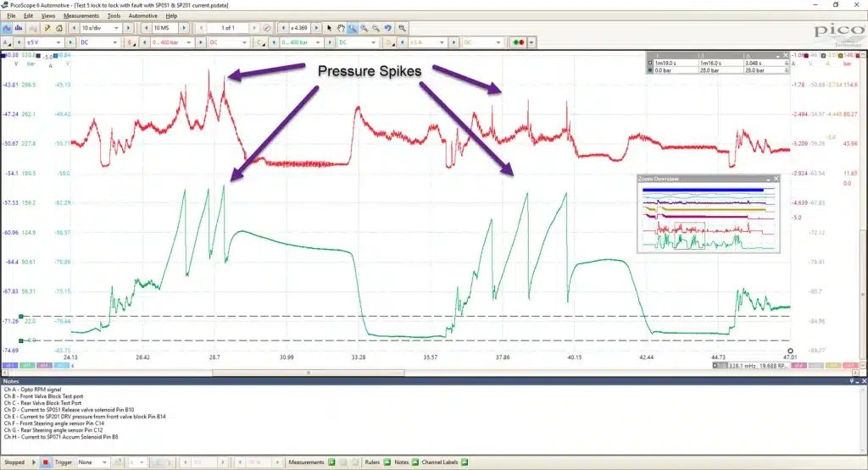The height and width of the screenshot is (470, 868).
Task: Click the Stopped status label
Action: (14, 462)
